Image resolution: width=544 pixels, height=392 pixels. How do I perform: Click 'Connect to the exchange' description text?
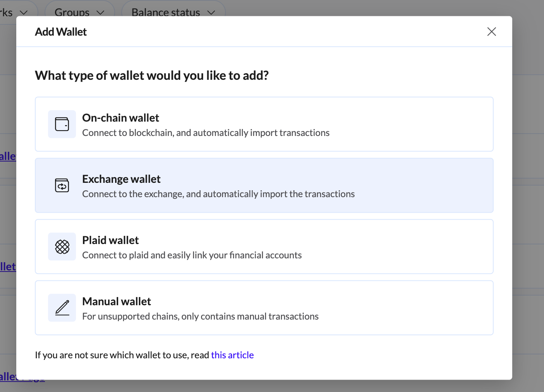[218, 194]
